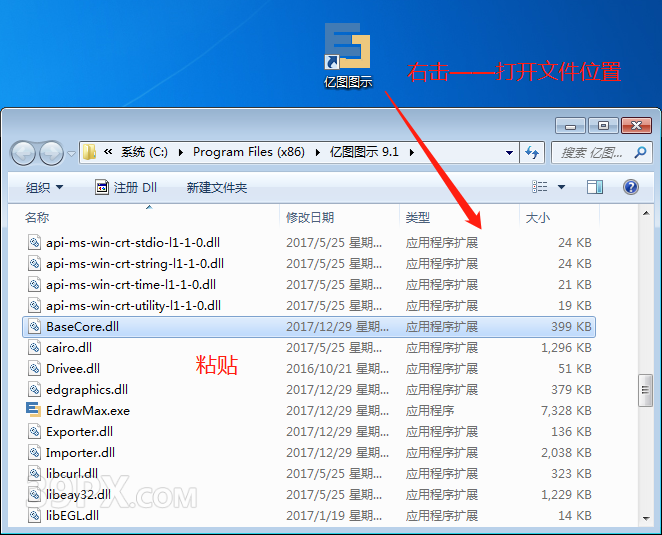Click the dll icon beside libEGL.dll
This screenshot has height=535, width=662.
34,515
